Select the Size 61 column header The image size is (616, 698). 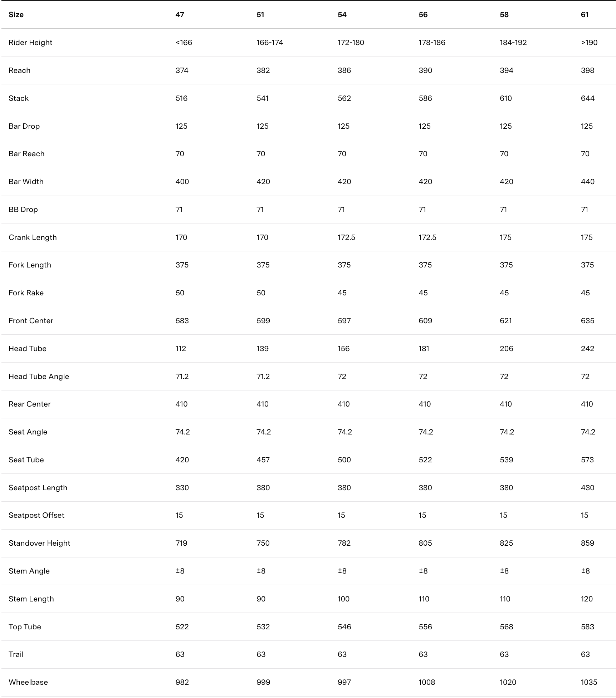[x=585, y=15]
